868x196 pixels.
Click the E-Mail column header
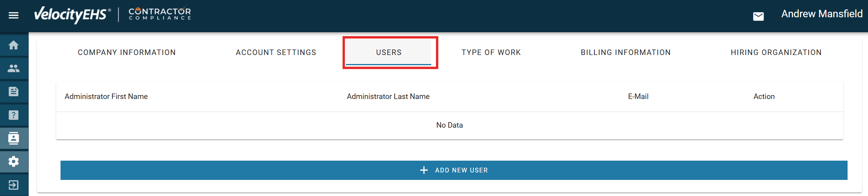tap(638, 97)
